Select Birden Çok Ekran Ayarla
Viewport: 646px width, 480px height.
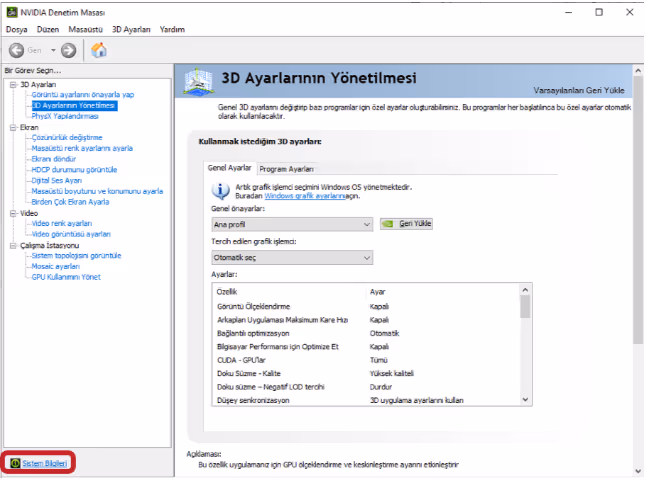click(x=70, y=202)
